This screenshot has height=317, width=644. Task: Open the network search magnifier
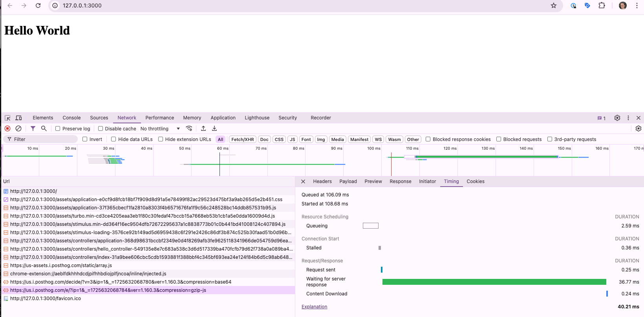point(44,128)
